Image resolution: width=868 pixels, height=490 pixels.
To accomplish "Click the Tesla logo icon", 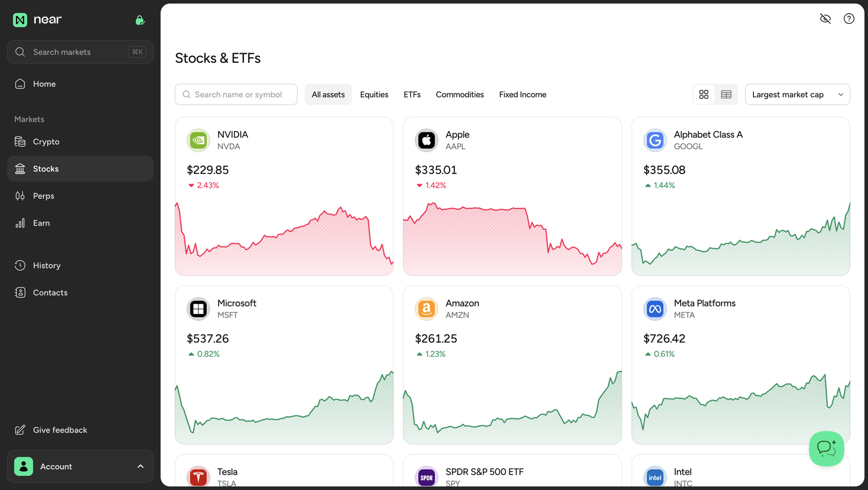I will coord(199,476).
